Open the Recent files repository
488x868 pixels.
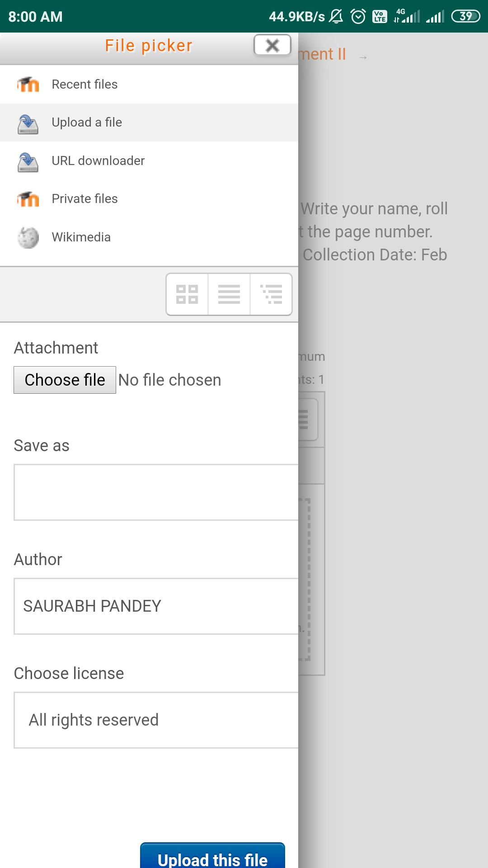click(149, 85)
